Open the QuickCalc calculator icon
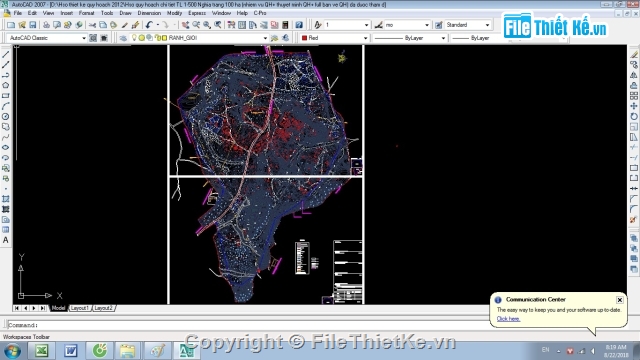The image size is (640, 360). click(285, 25)
